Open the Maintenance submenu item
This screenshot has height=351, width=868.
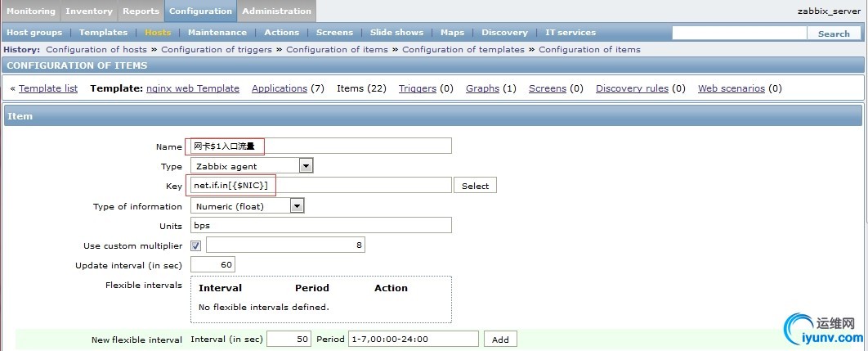click(217, 33)
